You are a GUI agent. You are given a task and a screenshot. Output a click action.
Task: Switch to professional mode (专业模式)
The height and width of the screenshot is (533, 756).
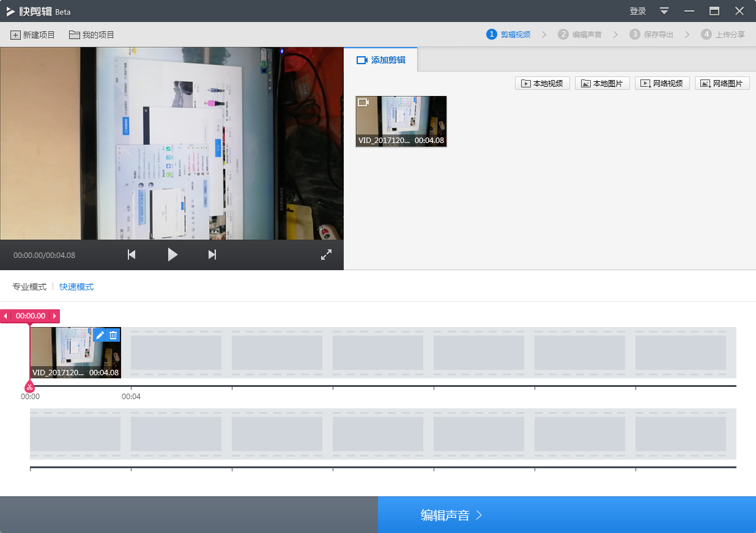click(x=29, y=287)
